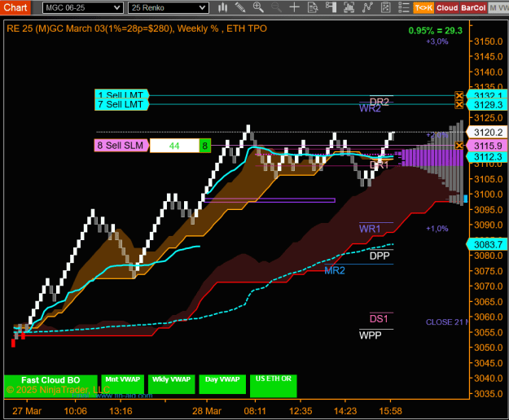Click the 3120.2 current price marker
The height and width of the screenshot is (420, 509).
487,133
